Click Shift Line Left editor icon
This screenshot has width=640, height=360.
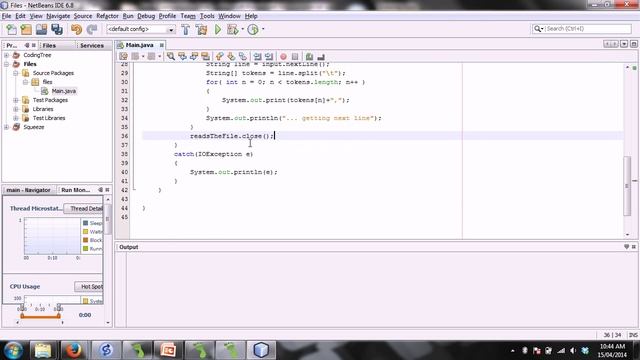(x=257, y=56)
